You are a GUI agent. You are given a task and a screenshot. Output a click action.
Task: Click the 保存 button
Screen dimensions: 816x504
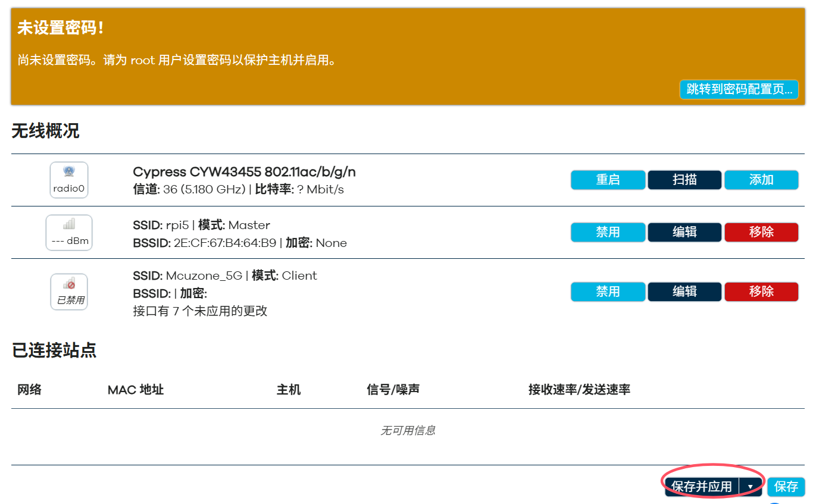click(x=786, y=486)
